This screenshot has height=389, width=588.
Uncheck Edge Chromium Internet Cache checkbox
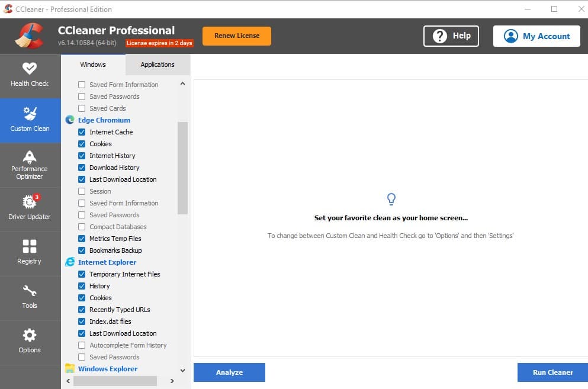[x=82, y=132]
